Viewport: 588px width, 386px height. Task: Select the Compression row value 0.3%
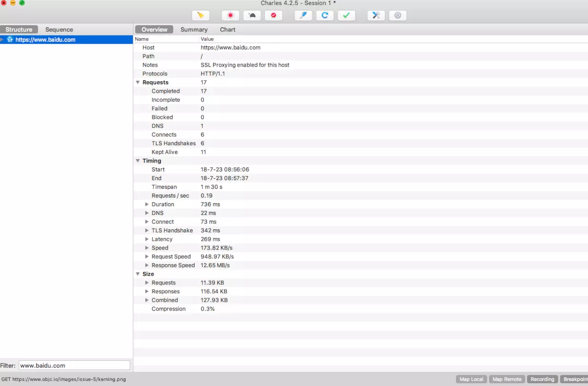pos(208,309)
